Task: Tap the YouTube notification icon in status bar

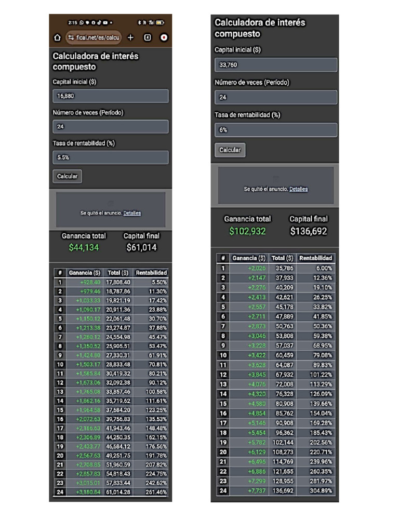Action: (105, 23)
